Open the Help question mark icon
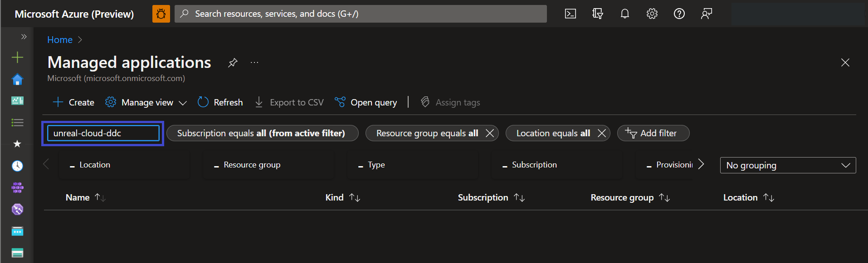Viewport: 868px width, 263px height. (x=679, y=14)
